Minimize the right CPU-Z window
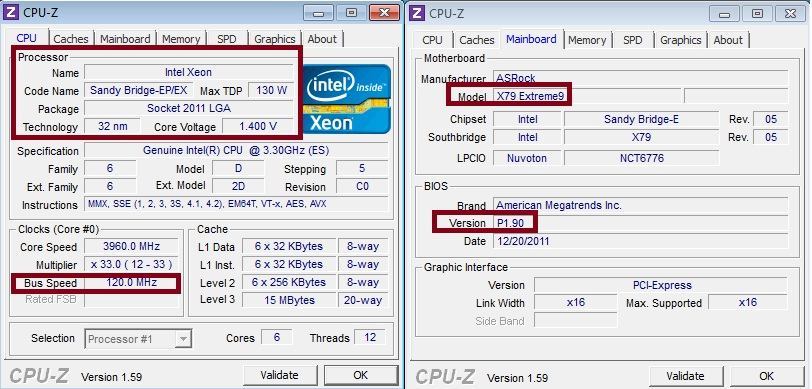The height and width of the screenshot is (389, 812). [724, 14]
